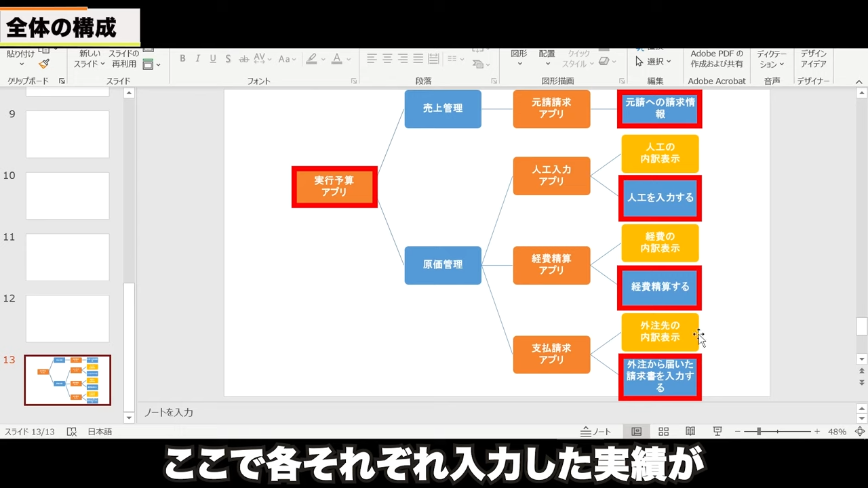Toggle underline formatting in the font group
Viewport: 868px width, 488px height.
coord(212,59)
